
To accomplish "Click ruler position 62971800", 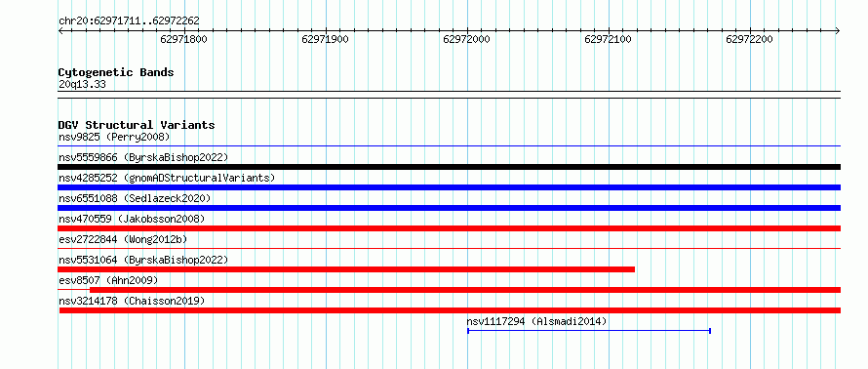I will [184, 39].
